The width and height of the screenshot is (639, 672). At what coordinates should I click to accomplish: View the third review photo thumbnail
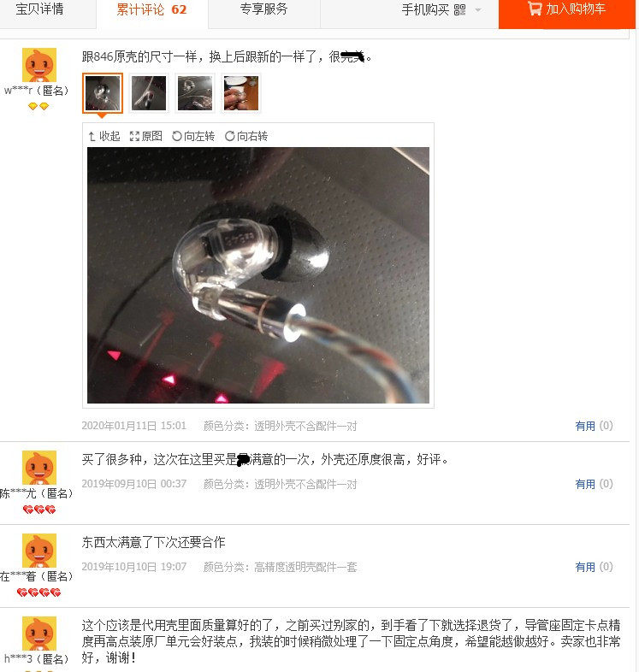click(195, 93)
